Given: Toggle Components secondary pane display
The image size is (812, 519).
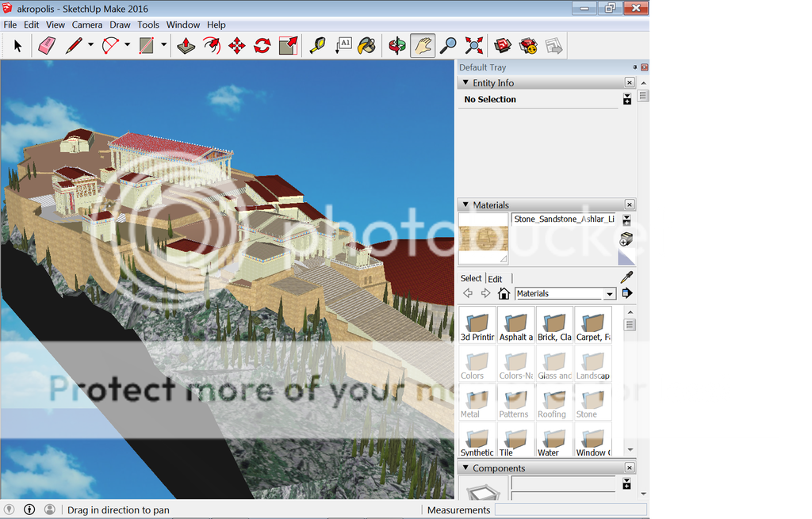Looking at the screenshot, I should pos(626,484).
